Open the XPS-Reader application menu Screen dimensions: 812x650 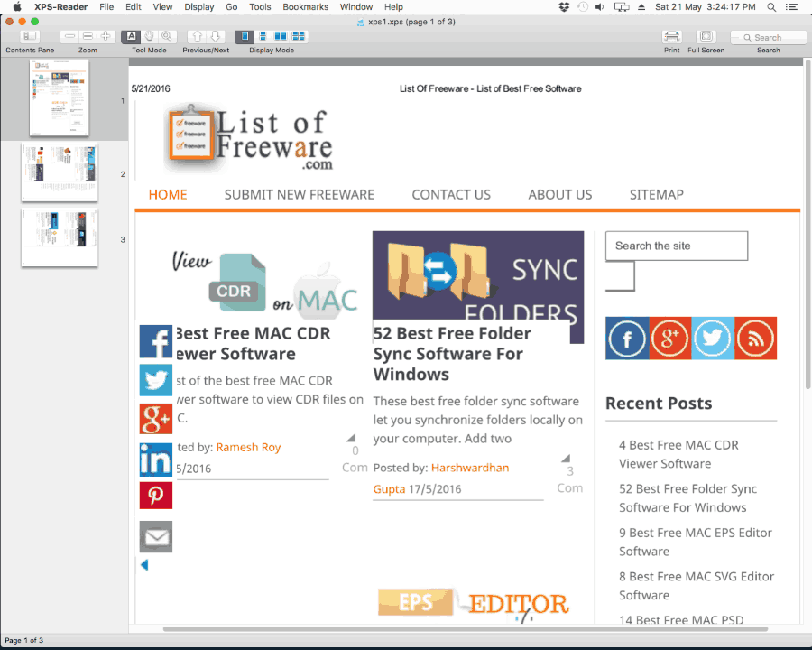coord(61,6)
